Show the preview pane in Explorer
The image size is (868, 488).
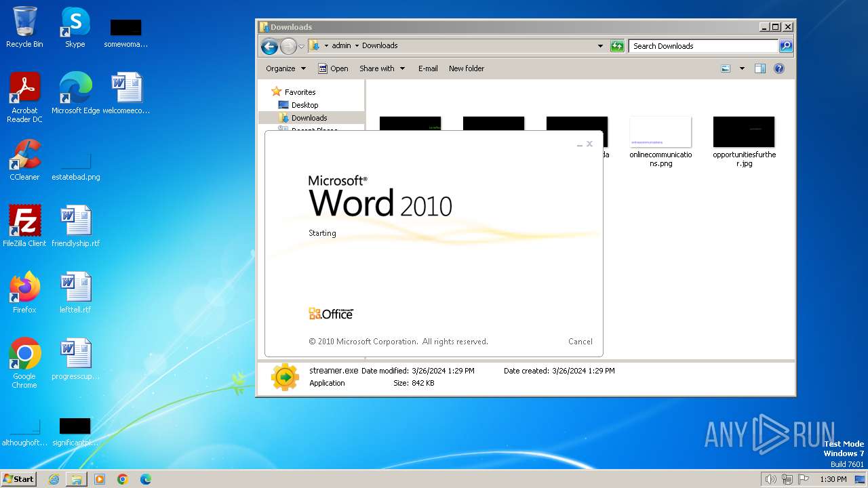click(760, 68)
